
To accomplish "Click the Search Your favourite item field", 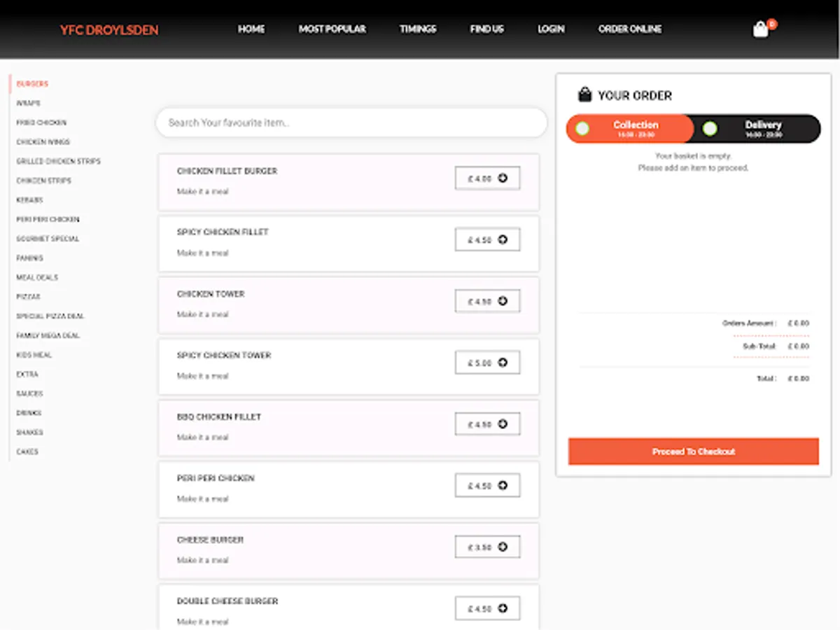I will click(x=351, y=122).
